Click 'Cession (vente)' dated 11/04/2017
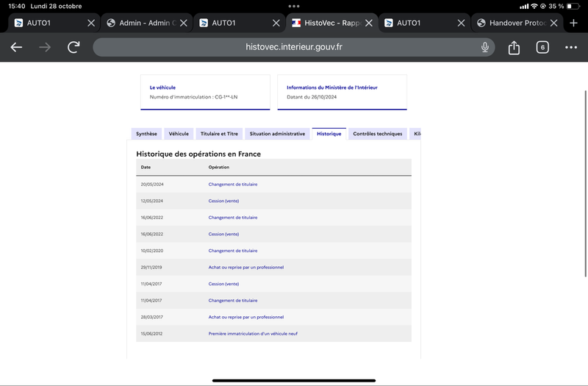The height and width of the screenshot is (386, 588). pos(223,284)
